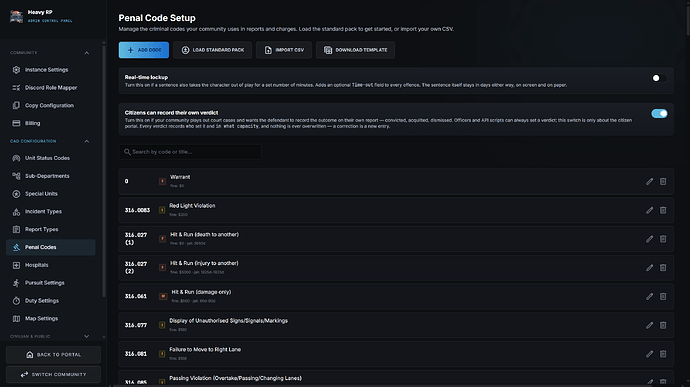Open the Billing page
Viewport: 690px width, 387px height.
51,123
